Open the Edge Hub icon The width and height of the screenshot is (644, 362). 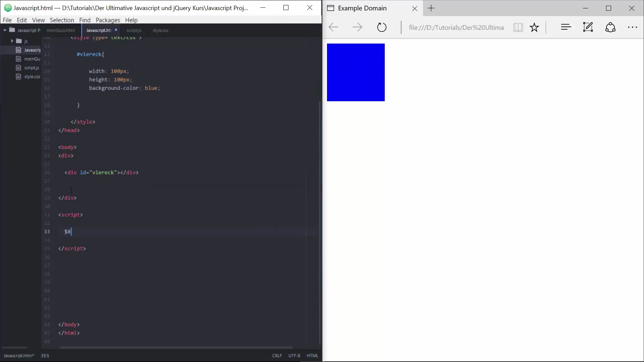[x=566, y=27]
